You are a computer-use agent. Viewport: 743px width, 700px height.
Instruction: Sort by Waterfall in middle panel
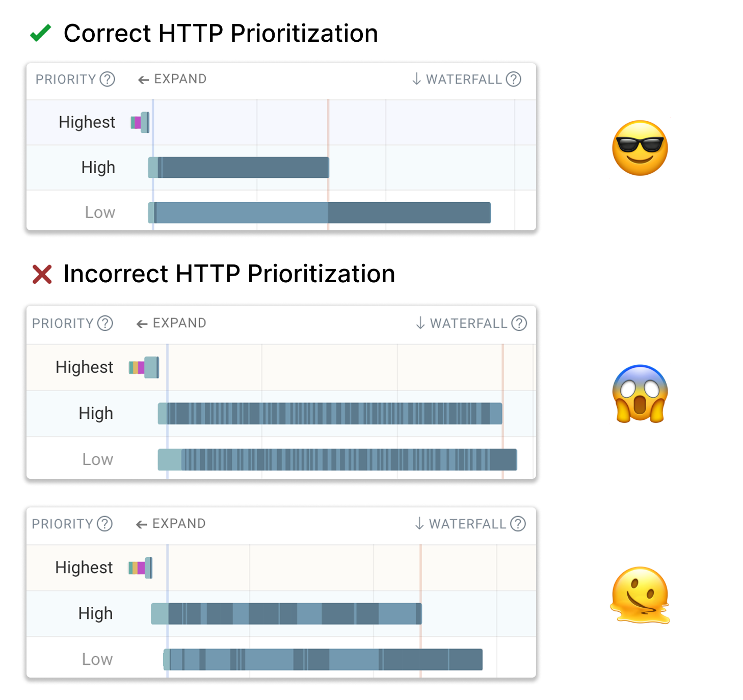tap(461, 324)
